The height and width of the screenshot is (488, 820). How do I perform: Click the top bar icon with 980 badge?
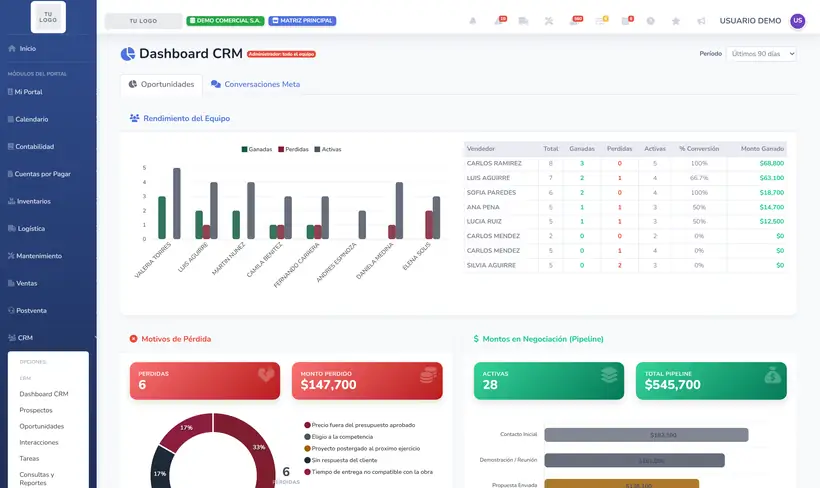[575, 21]
